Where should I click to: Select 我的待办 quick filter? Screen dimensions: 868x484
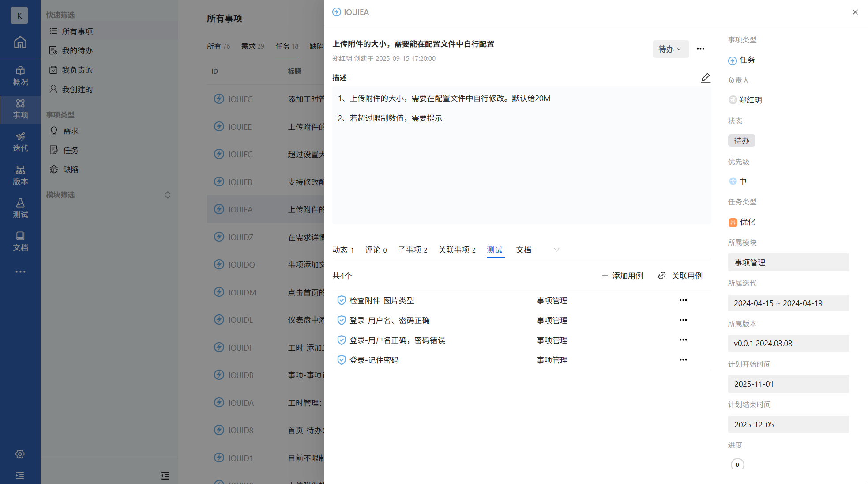pos(77,50)
